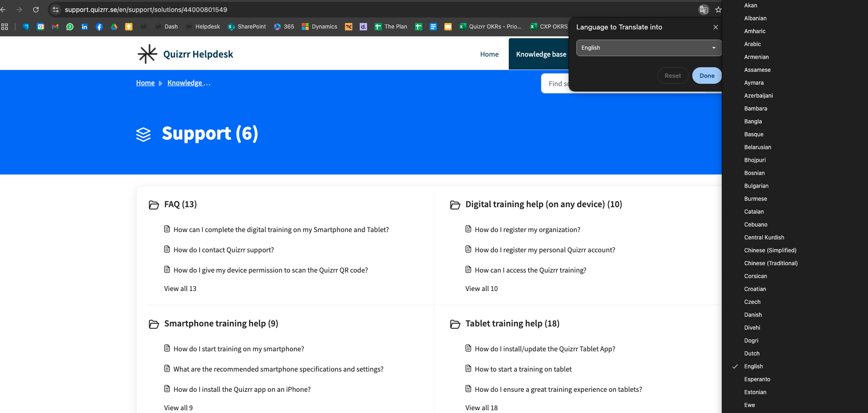Open the Knowledge base navigation tab
The width and height of the screenshot is (868, 413).
[x=541, y=54]
